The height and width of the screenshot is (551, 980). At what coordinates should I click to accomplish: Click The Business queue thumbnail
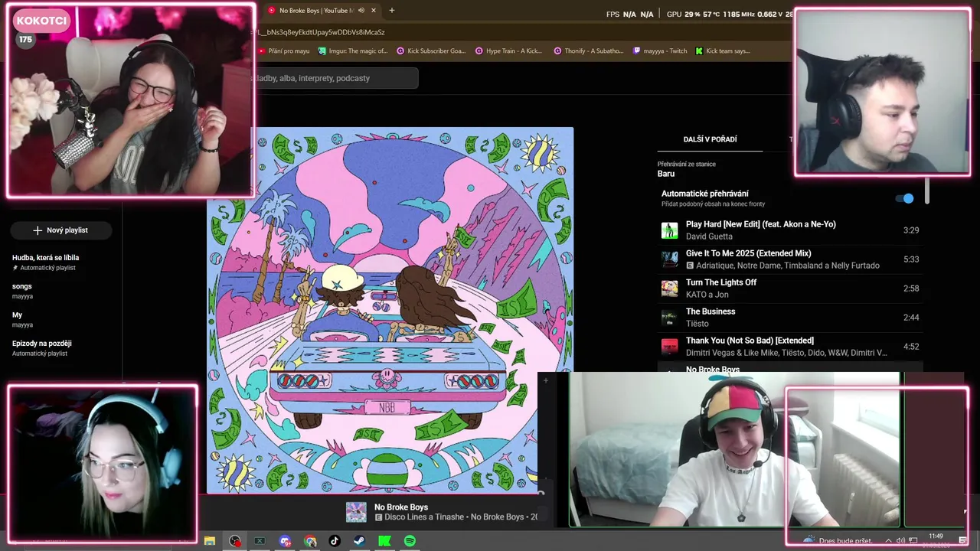coord(670,318)
